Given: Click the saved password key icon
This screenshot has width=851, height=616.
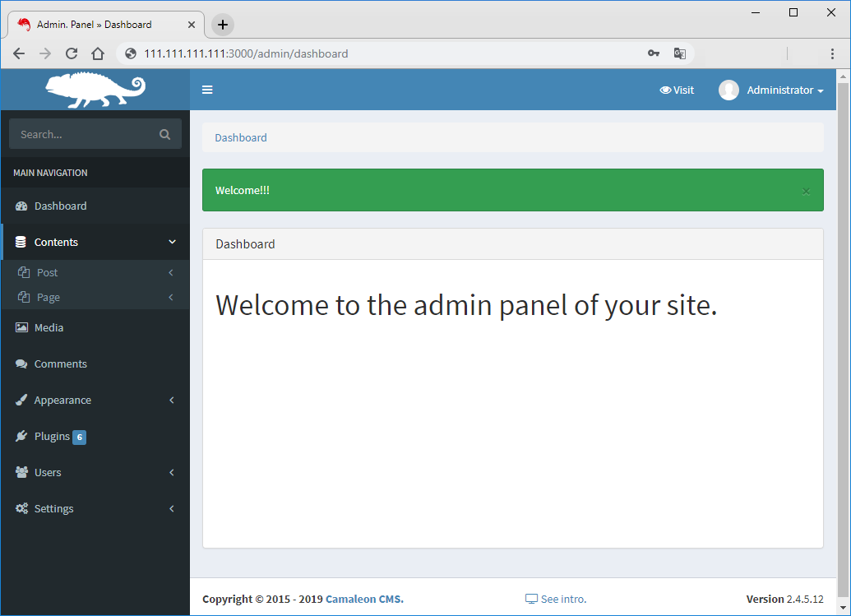Looking at the screenshot, I should 654,53.
